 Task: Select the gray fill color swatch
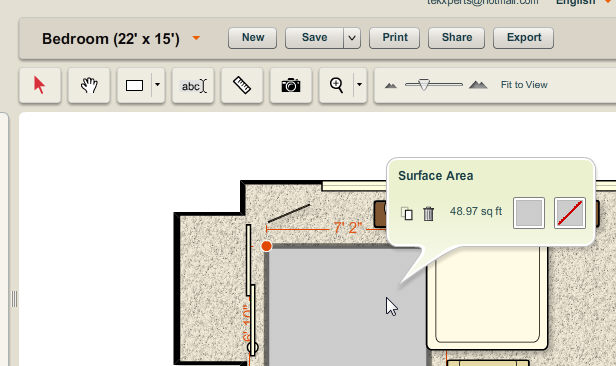(x=529, y=213)
